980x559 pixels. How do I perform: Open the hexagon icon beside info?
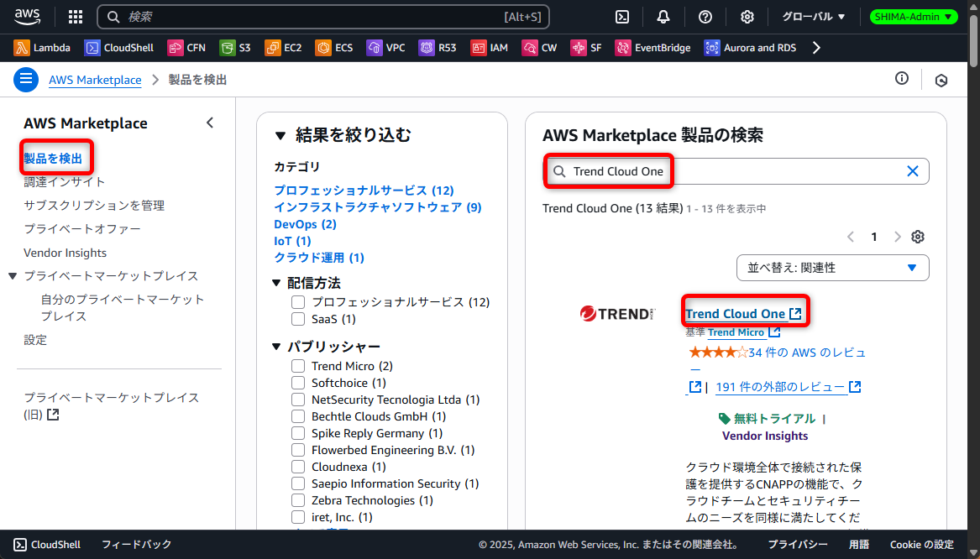tap(941, 80)
